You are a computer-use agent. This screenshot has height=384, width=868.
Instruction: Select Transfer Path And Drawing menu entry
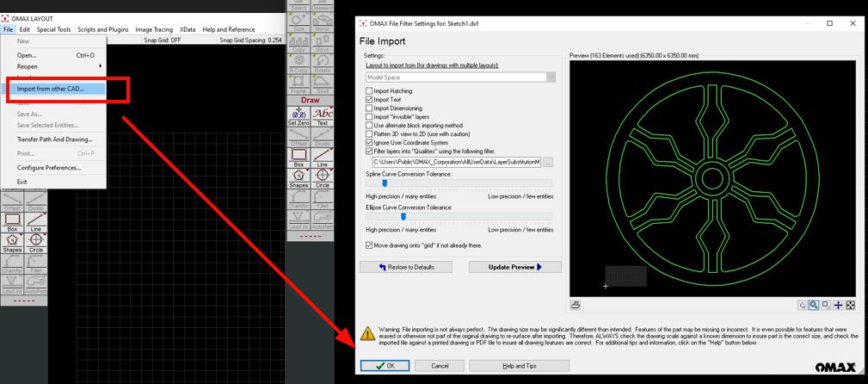(53, 139)
